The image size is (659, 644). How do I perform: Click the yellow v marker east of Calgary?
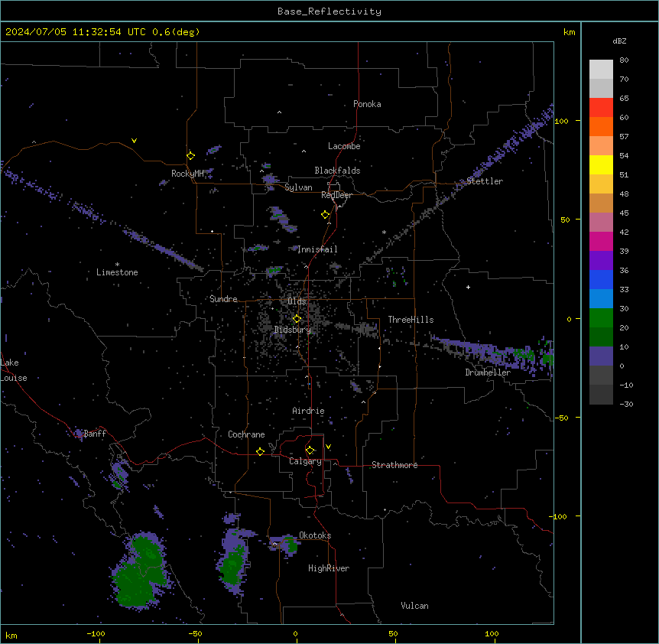pos(328,447)
